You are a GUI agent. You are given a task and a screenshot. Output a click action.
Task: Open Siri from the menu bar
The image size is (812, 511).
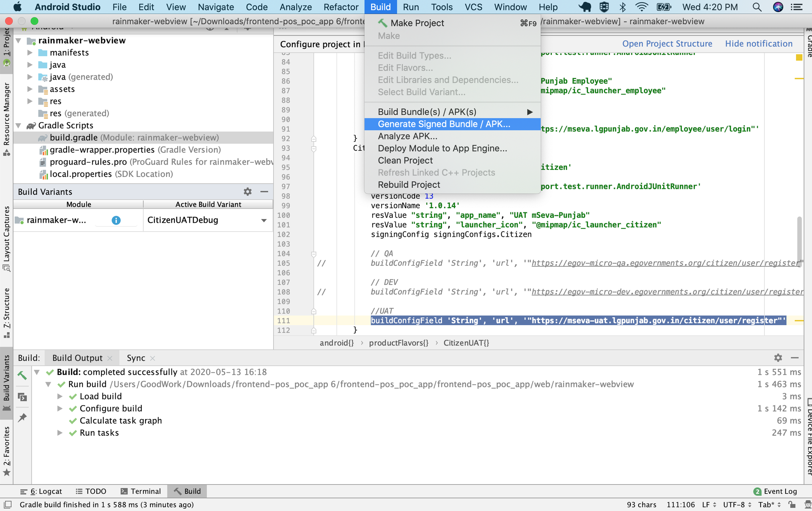pyautogui.click(x=778, y=7)
